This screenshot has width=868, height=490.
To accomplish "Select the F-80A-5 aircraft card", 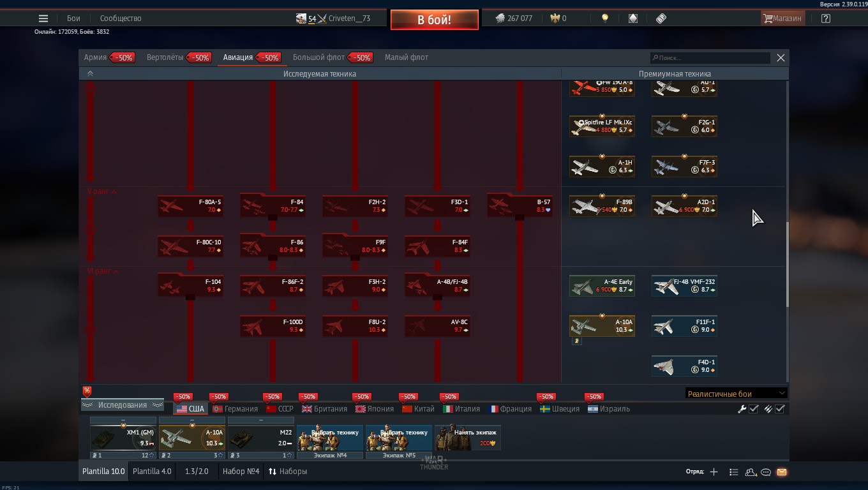I will click(190, 206).
